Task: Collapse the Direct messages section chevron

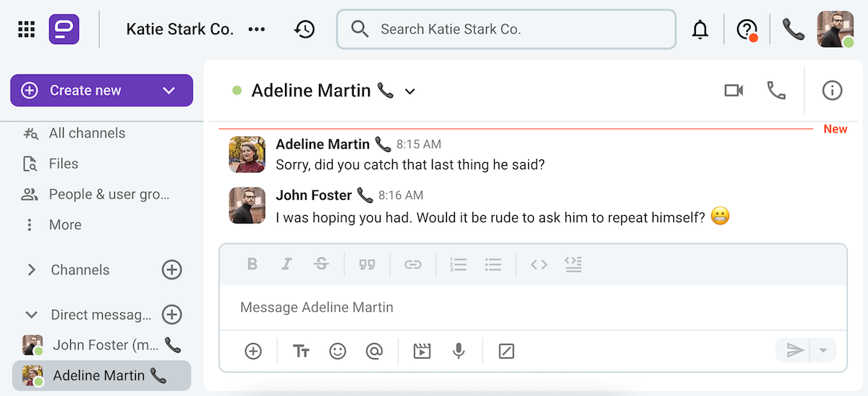Action: click(31, 315)
